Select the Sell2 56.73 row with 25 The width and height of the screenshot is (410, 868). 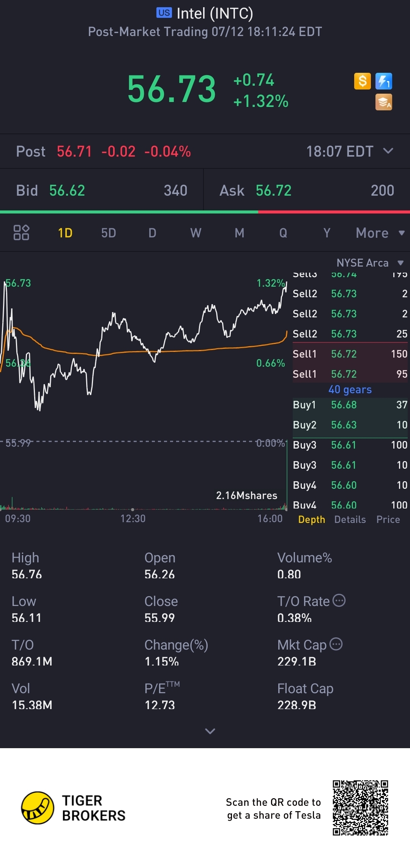(350, 334)
